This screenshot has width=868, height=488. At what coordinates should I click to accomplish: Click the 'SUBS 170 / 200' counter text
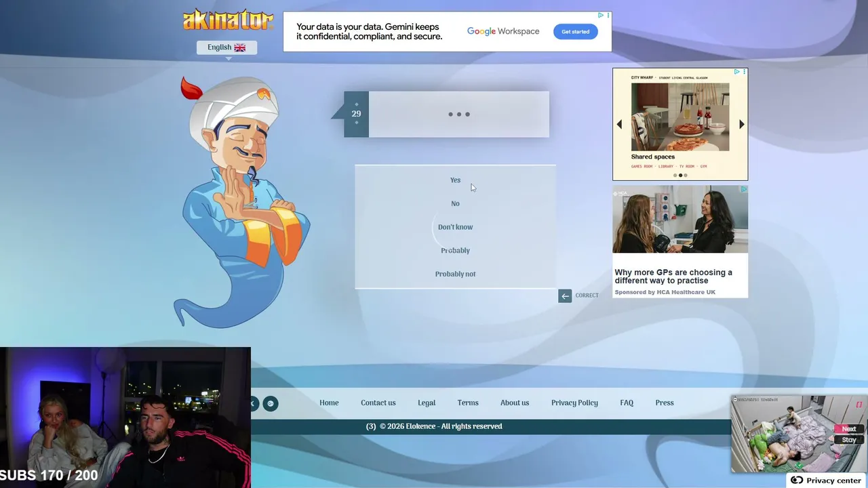click(49, 476)
